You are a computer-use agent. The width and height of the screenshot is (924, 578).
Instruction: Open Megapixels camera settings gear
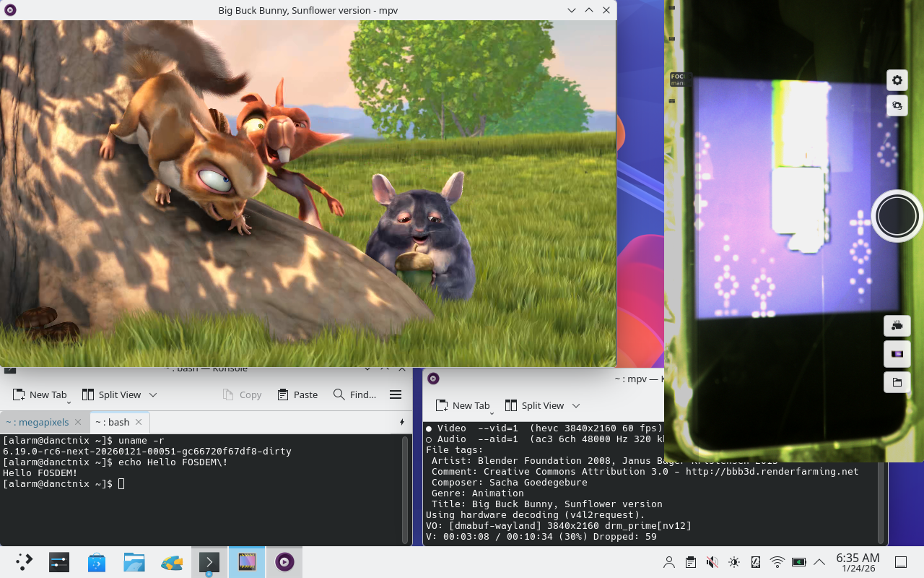click(897, 80)
